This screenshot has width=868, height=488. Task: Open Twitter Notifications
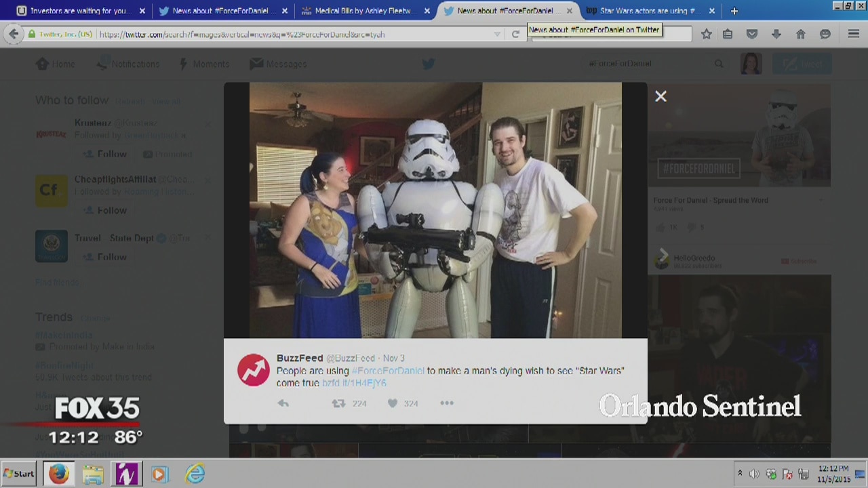127,64
